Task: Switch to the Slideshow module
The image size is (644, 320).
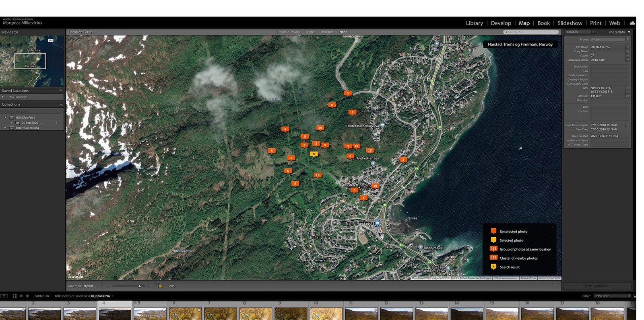Action: [x=570, y=23]
